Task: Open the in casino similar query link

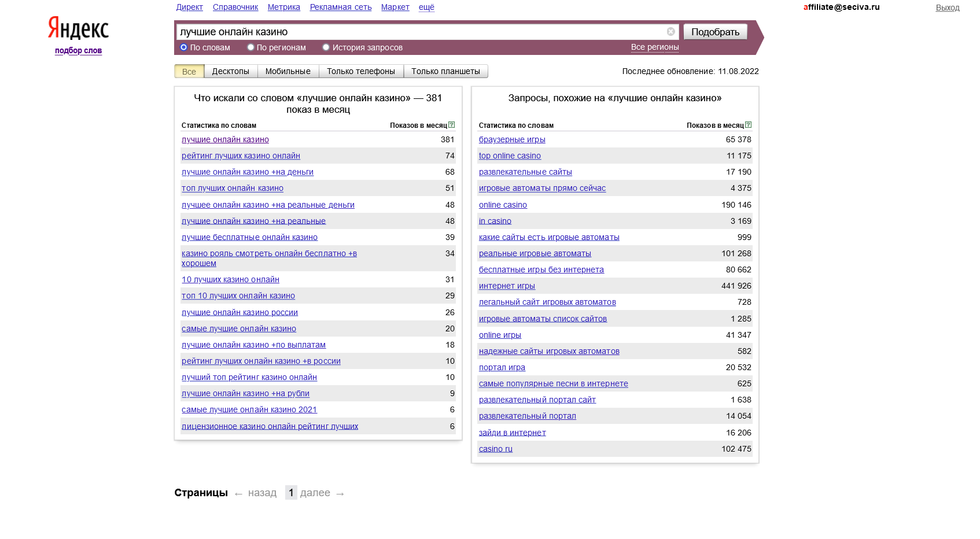Action: pyautogui.click(x=495, y=221)
